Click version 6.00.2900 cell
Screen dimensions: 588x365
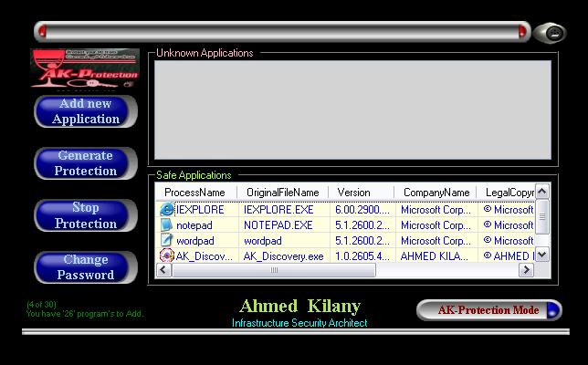pos(362,210)
